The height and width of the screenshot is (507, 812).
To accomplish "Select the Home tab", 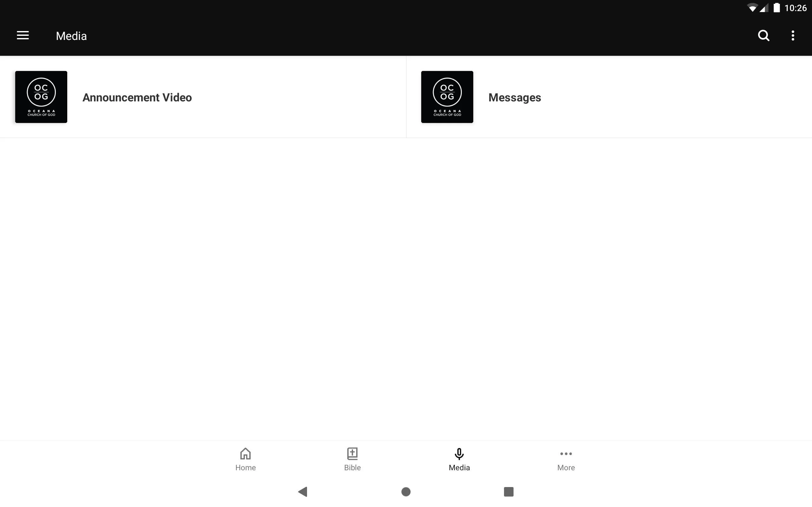I will coord(245,459).
